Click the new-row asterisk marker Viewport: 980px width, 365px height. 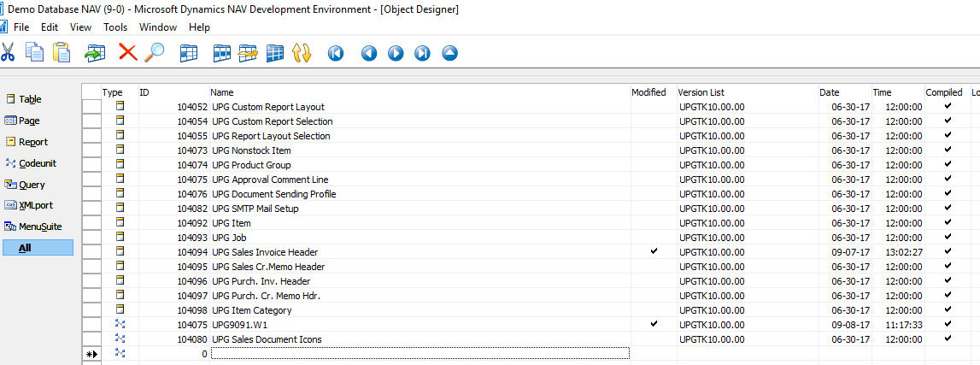click(92, 354)
